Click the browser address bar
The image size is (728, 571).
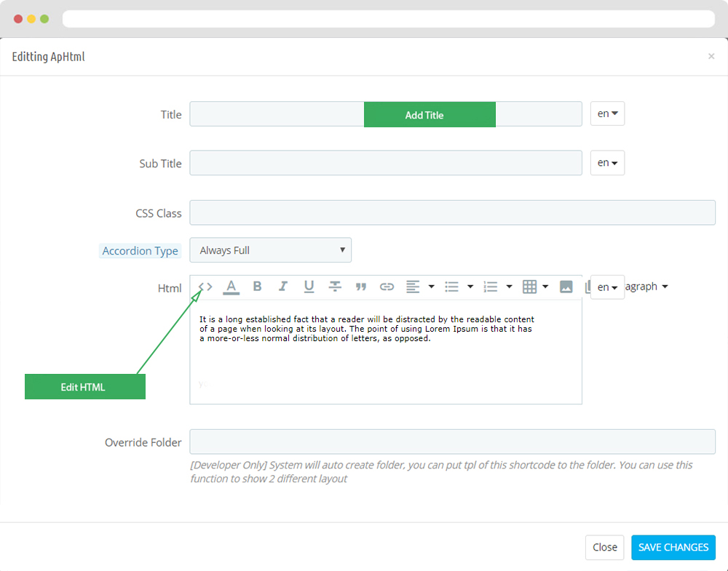[389, 19]
